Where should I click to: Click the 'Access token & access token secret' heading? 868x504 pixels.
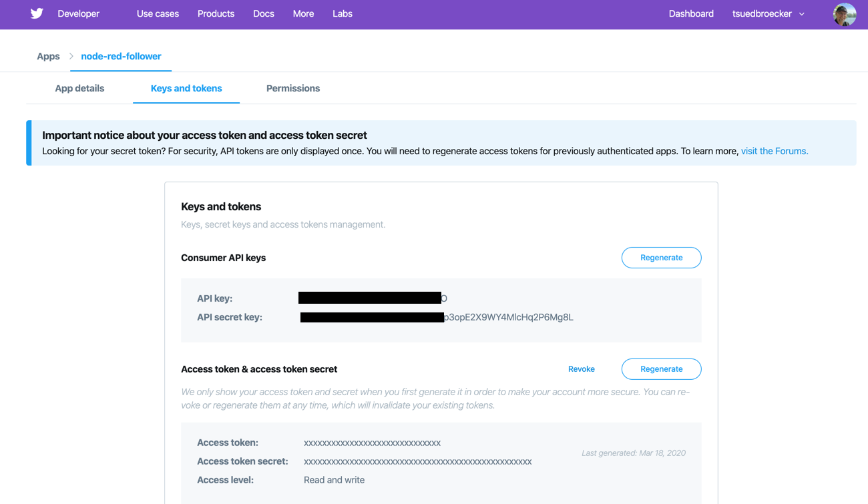coord(259,369)
